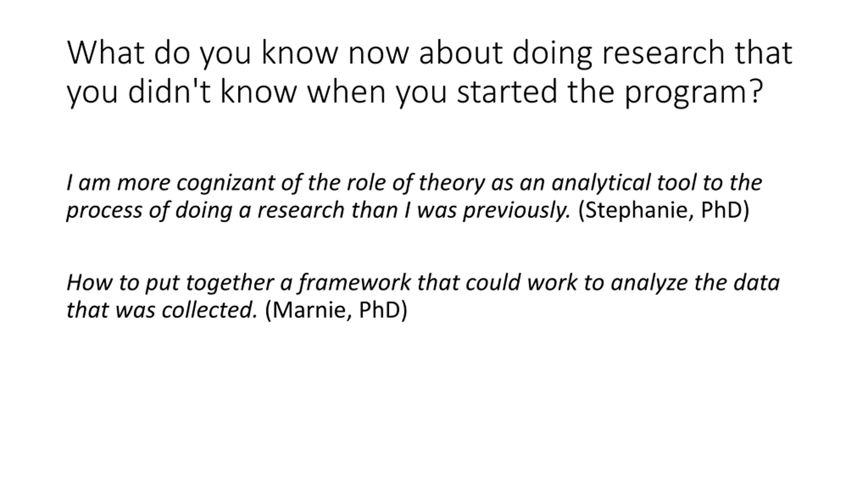Click the word "previously." in first quote
868x488 pixels.
pos(517,210)
